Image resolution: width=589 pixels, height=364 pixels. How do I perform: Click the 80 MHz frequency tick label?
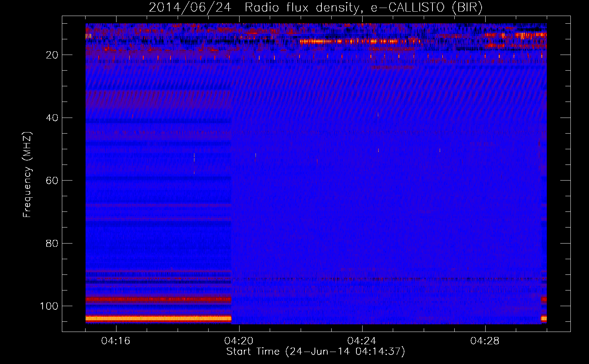click(52, 243)
